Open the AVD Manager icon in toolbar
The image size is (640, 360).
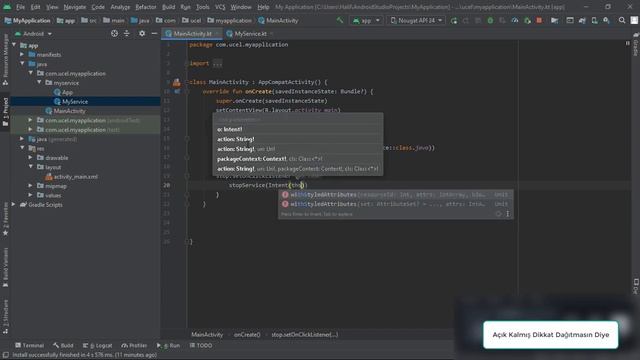click(x=594, y=20)
